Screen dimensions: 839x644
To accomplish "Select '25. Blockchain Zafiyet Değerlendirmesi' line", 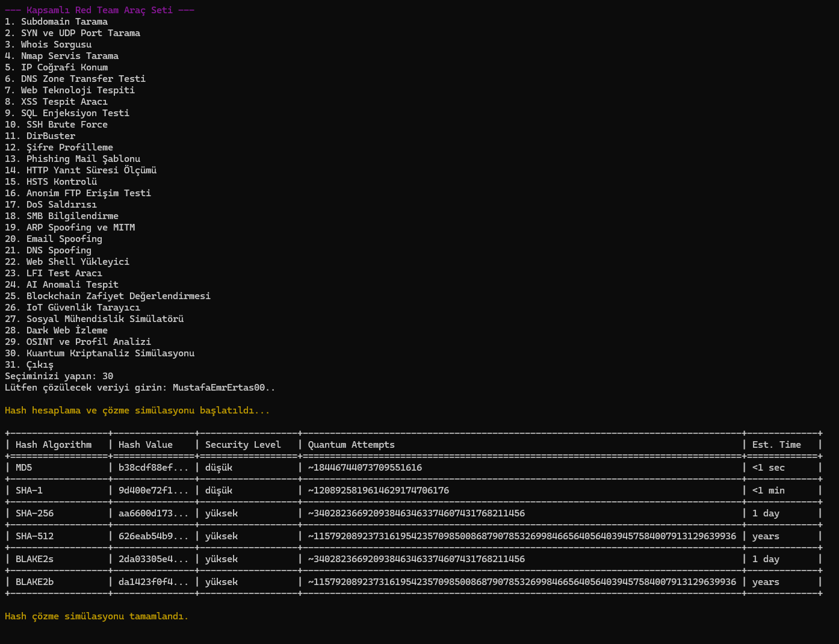I will tap(108, 296).
